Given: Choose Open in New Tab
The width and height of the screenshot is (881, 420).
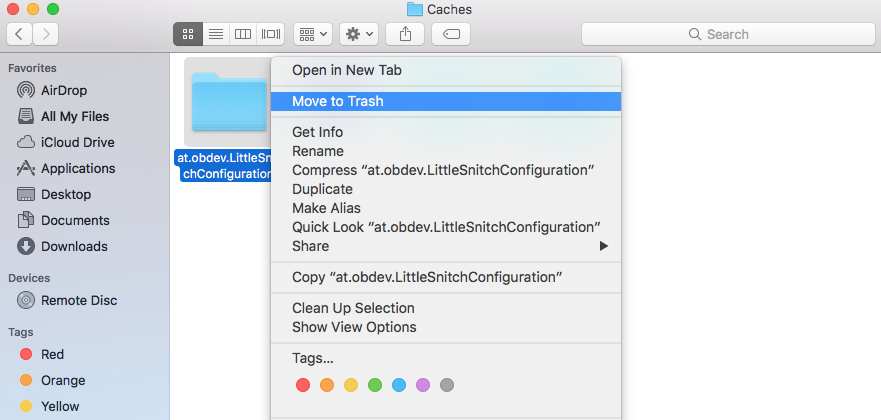Looking at the screenshot, I should pos(446,71).
